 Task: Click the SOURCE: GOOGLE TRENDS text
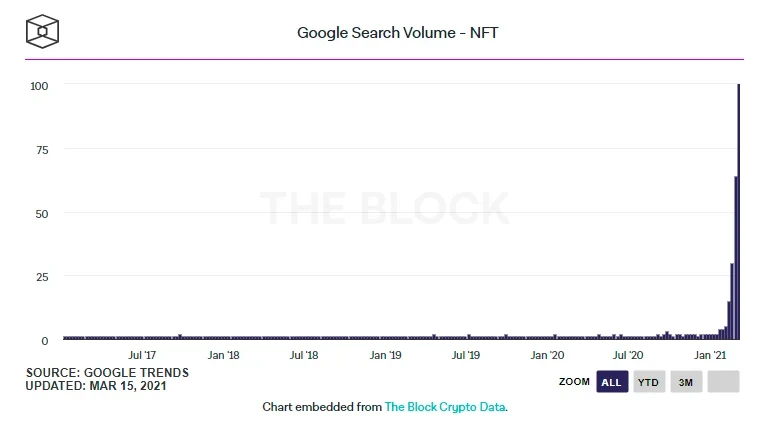[107, 372]
